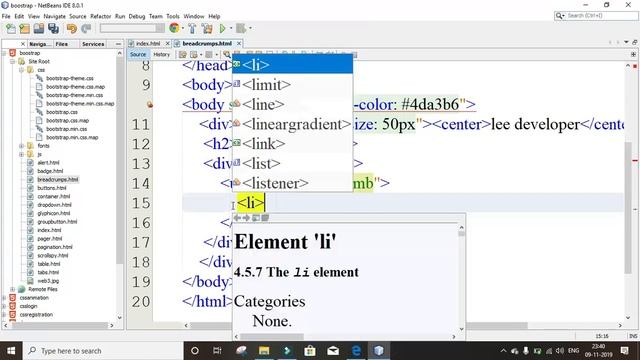Close the breadcrumps.html editor tab

[239, 43]
